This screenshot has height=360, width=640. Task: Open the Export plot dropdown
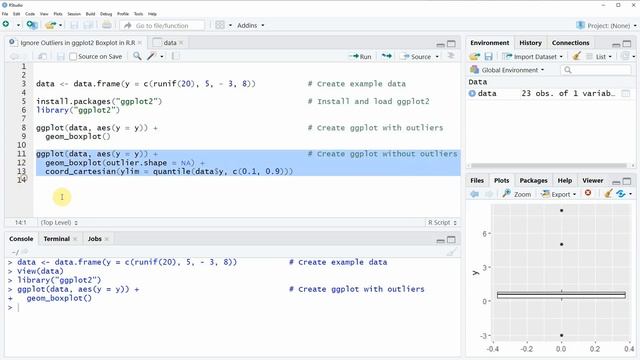coord(558,194)
